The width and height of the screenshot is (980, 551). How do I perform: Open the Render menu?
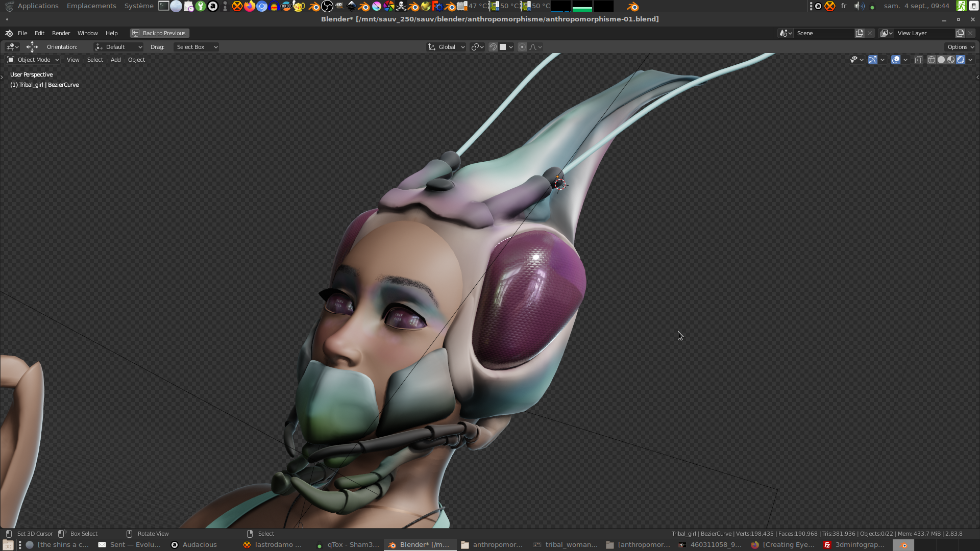click(x=61, y=33)
